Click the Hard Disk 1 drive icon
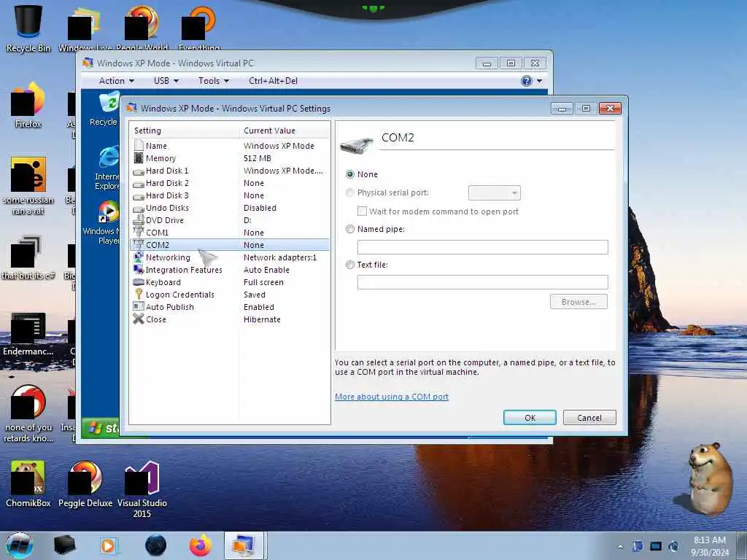The image size is (747, 560). point(139,171)
